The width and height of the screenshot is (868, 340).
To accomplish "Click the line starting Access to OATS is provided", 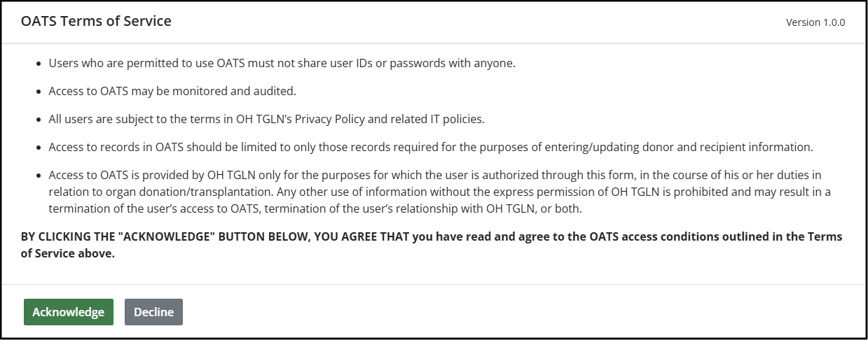I will point(434,175).
